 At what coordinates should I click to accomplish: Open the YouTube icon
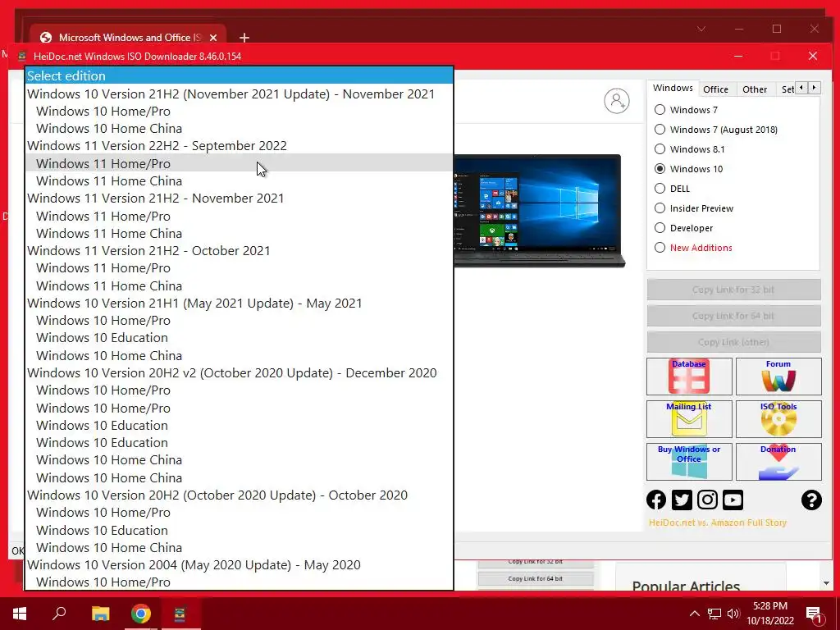[x=733, y=500]
